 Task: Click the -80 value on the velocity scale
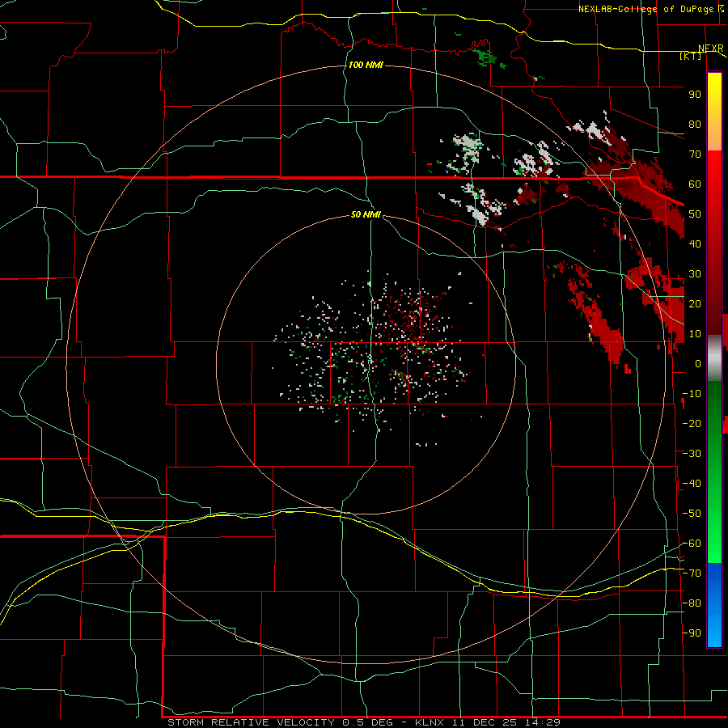[x=692, y=603]
